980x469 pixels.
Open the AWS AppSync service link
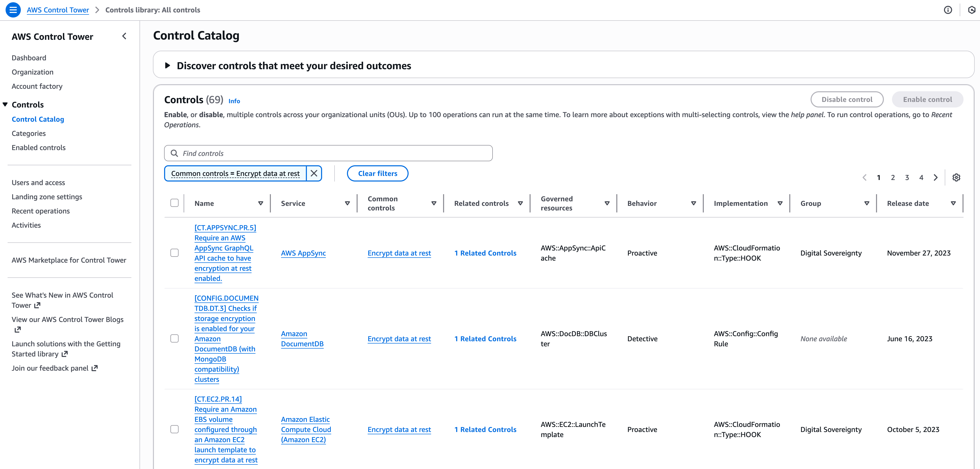coord(303,253)
